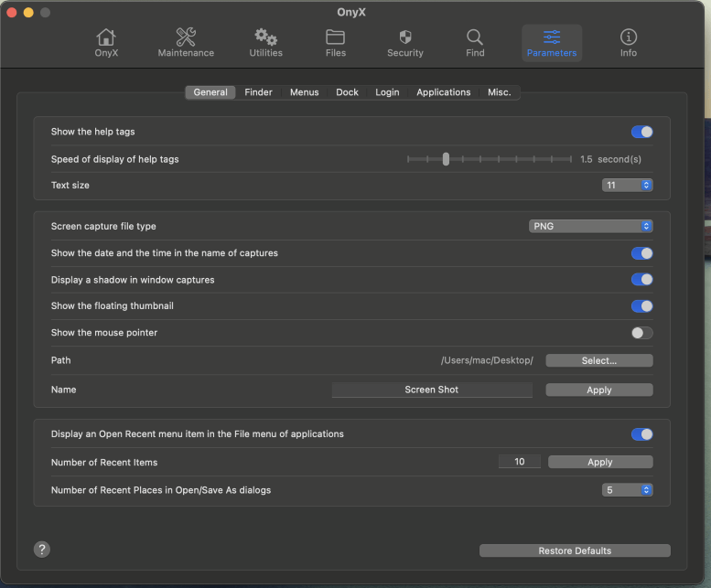Turn off Show the floating thumbnail
The width and height of the screenshot is (711, 588).
pyautogui.click(x=641, y=306)
